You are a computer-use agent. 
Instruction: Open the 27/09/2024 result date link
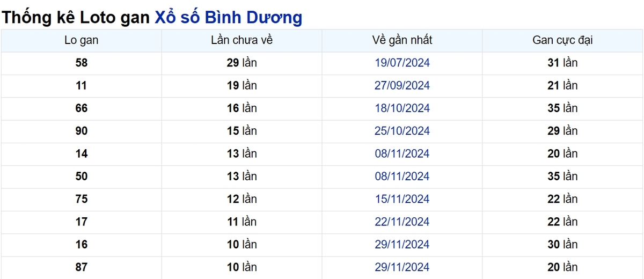tap(402, 85)
